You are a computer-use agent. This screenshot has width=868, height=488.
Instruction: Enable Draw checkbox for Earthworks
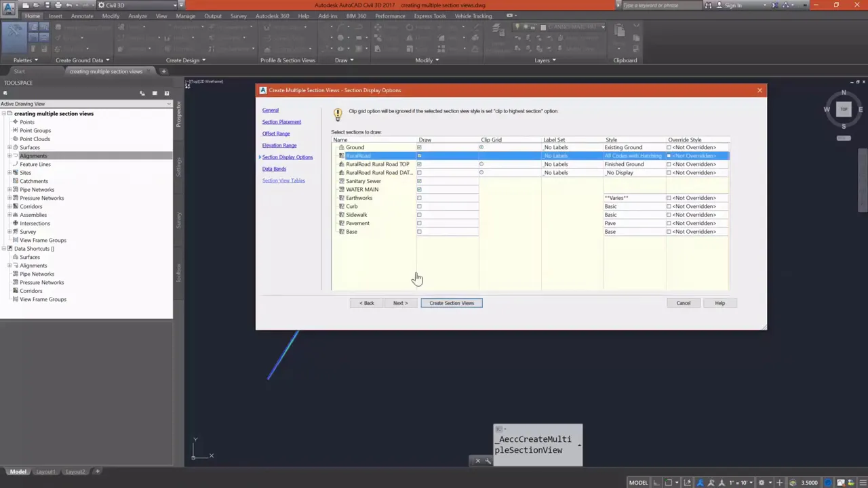(419, 198)
